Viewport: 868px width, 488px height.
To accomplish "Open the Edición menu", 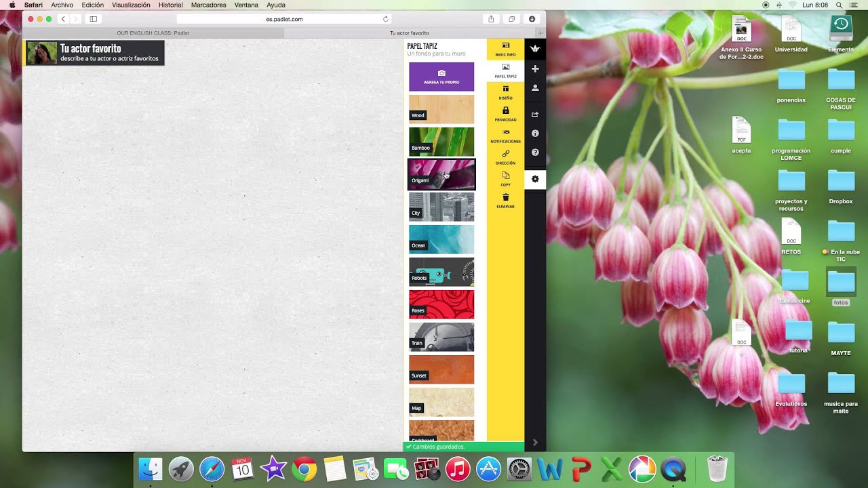I will coord(92,5).
